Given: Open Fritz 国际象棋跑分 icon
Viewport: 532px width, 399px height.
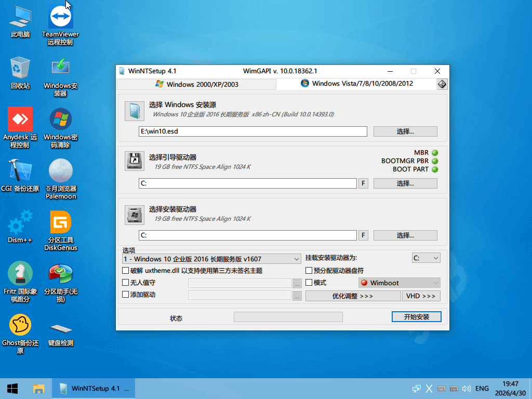Looking at the screenshot, I should [20, 282].
